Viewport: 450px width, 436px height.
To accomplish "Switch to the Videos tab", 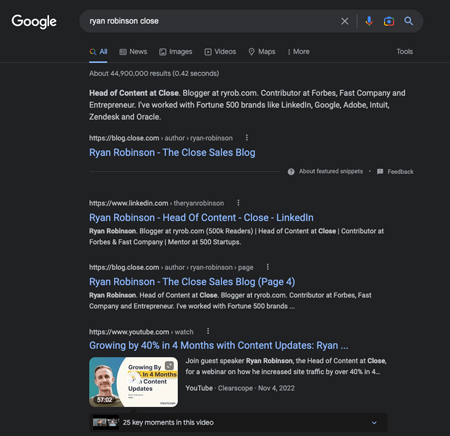I will (220, 52).
